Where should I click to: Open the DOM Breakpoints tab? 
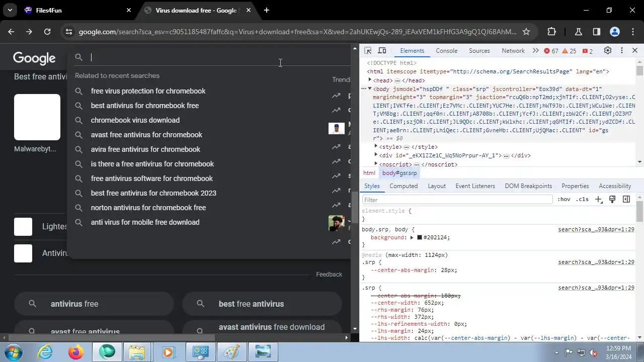click(528, 186)
